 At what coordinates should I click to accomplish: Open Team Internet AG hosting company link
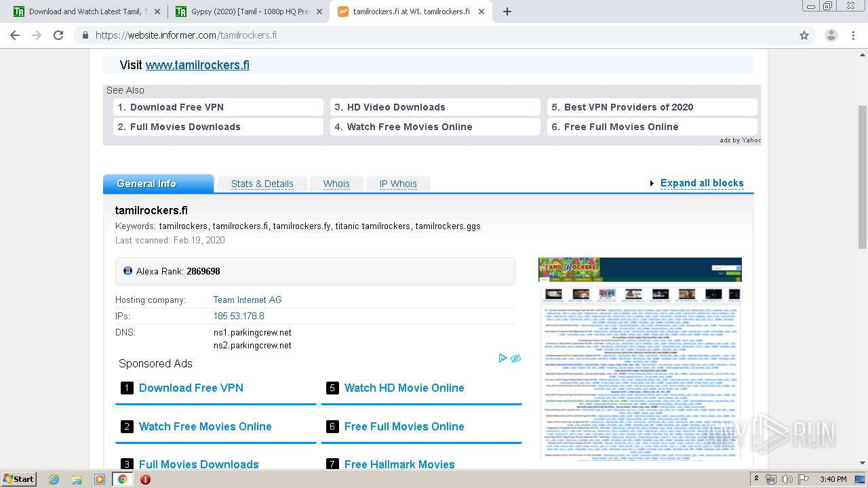[248, 300]
